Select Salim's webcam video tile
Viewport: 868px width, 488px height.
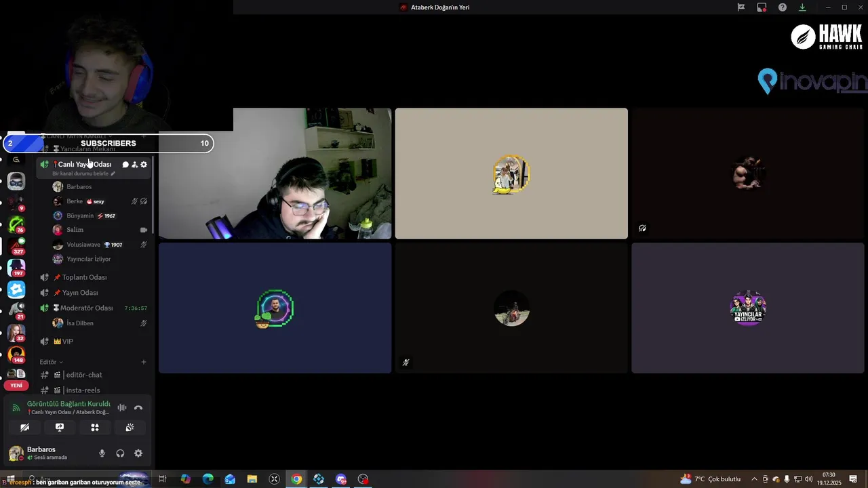(x=275, y=174)
